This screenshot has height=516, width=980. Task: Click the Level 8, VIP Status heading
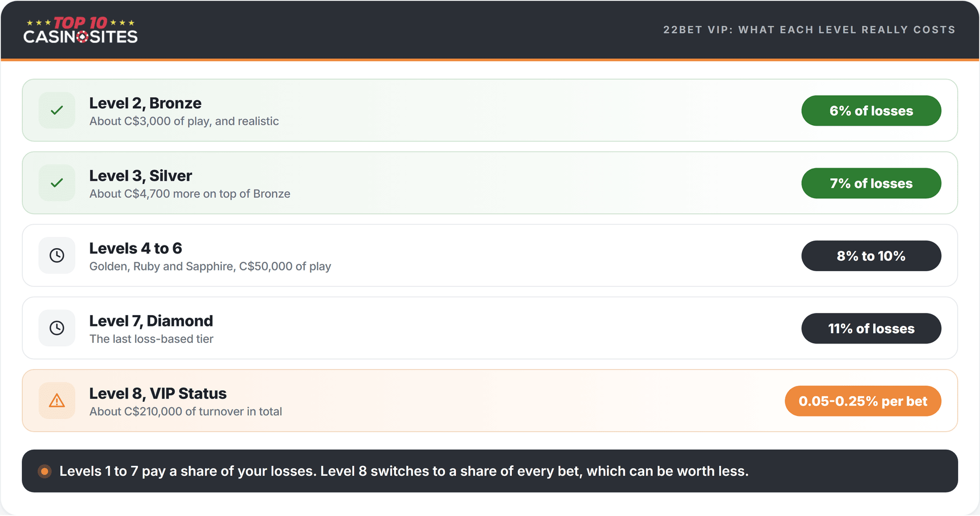point(158,393)
